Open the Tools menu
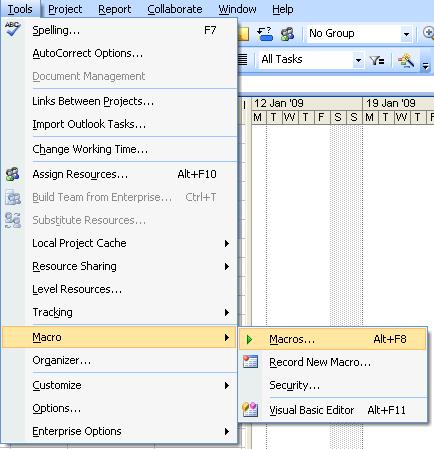This screenshot has height=449, width=434. tap(20, 9)
